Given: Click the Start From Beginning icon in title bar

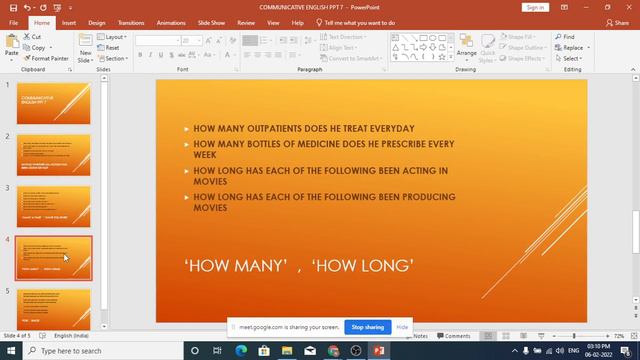Looking at the screenshot, I should tap(57, 8).
